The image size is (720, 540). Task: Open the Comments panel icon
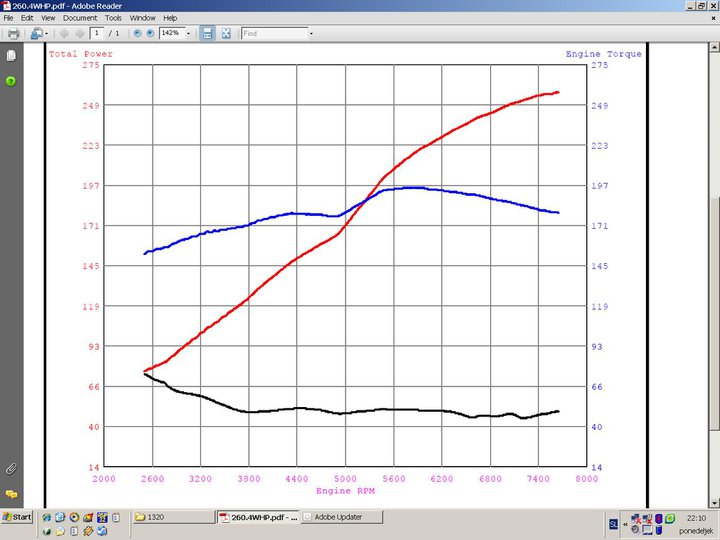pyautogui.click(x=12, y=494)
